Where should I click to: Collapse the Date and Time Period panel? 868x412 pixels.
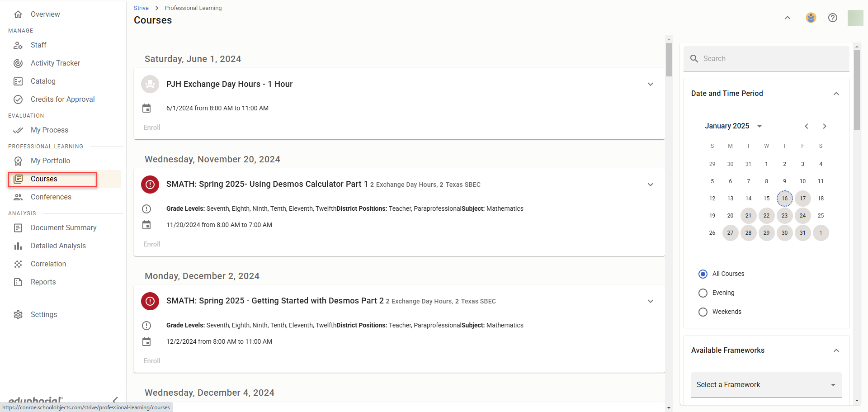(x=836, y=94)
